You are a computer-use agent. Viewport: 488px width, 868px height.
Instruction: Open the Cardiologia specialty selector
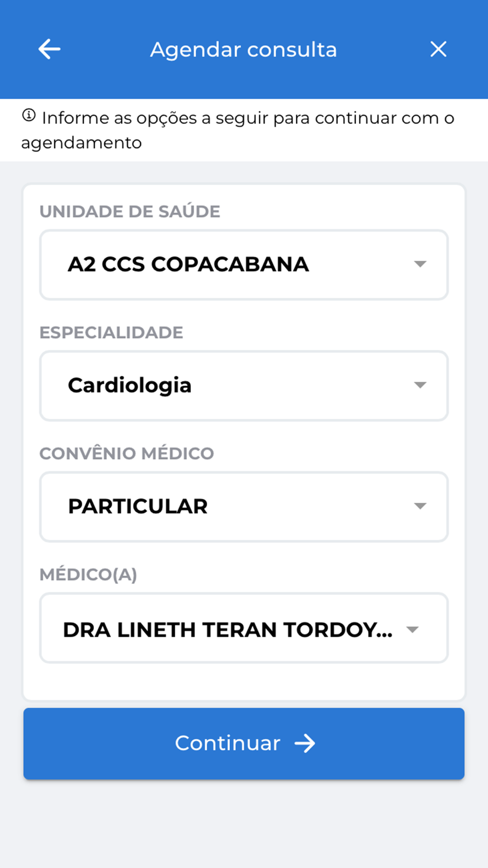(130, 386)
